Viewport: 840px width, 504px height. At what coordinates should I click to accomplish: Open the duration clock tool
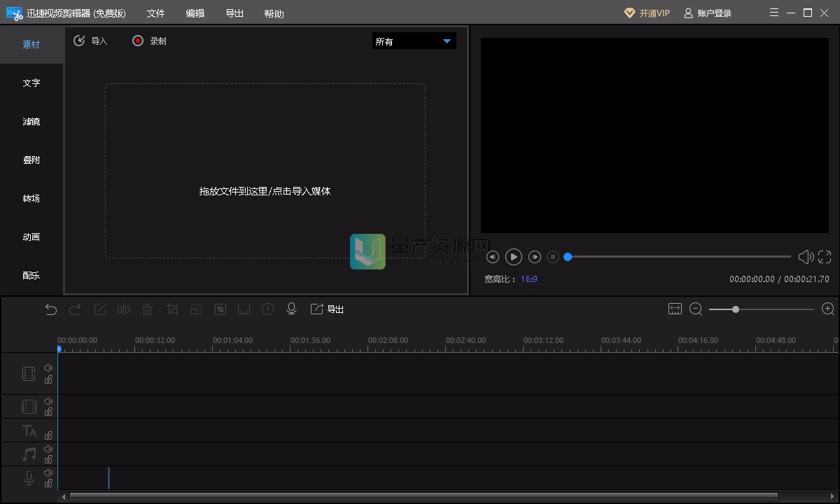coord(268,309)
